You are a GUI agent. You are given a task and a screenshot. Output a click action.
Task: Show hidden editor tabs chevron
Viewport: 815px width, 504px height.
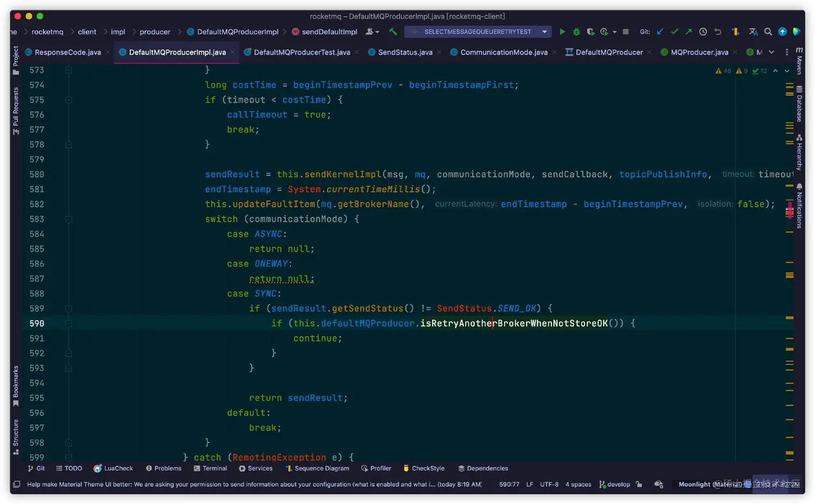point(772,52)
